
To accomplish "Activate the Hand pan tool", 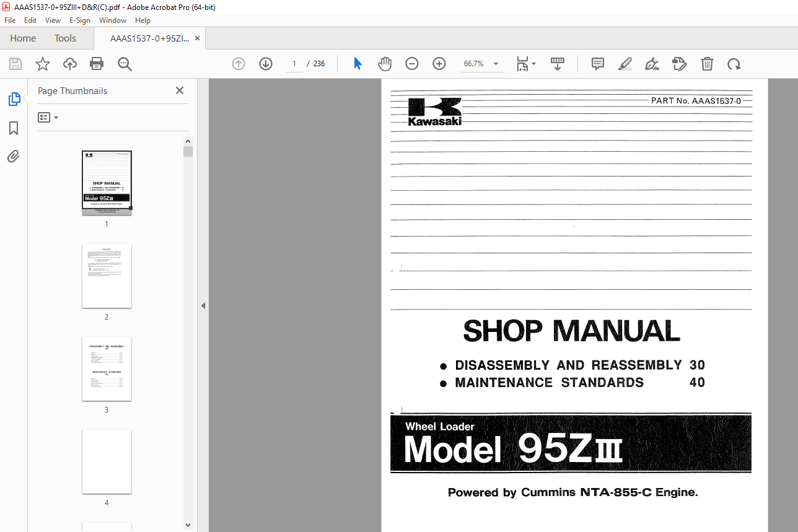I will 385,64.
